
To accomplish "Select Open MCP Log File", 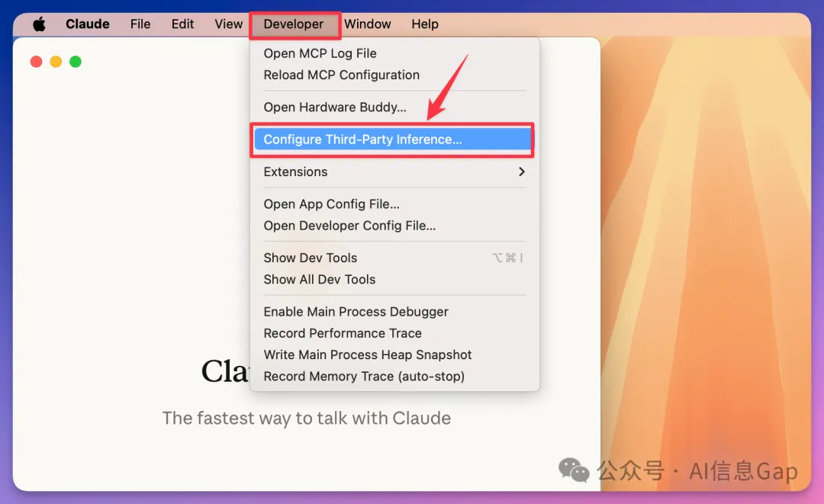I will 320,53.
